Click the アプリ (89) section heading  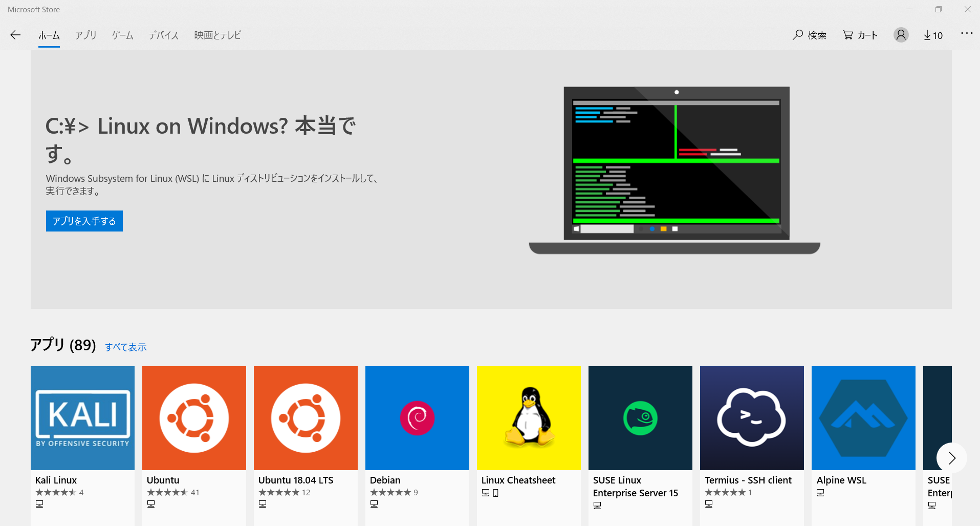click(x=63, y=345)
